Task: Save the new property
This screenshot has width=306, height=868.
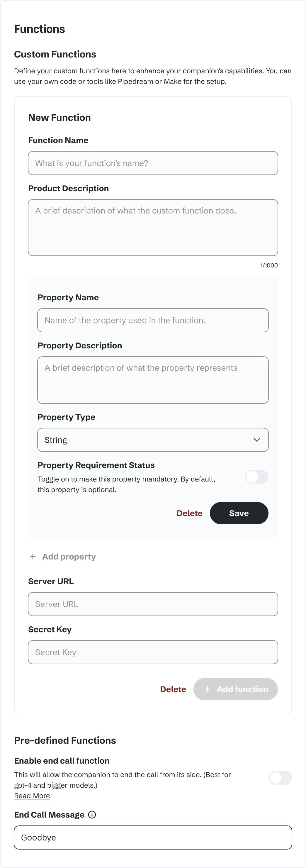Action: pos(239,513)
